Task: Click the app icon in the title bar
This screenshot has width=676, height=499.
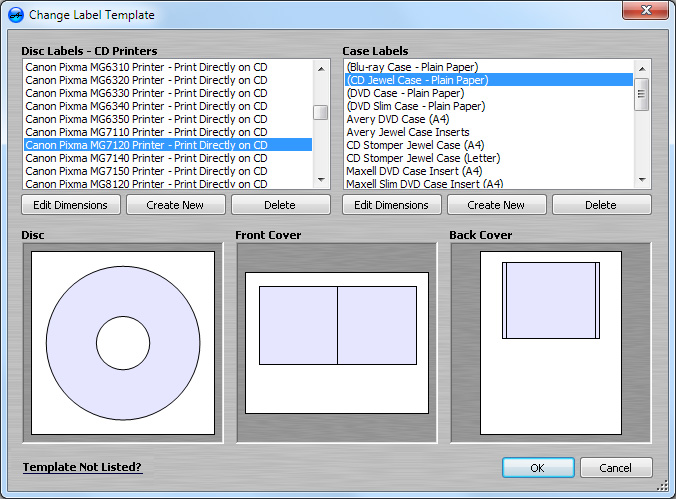Action: pyautogui.click(x=16, y=15)
